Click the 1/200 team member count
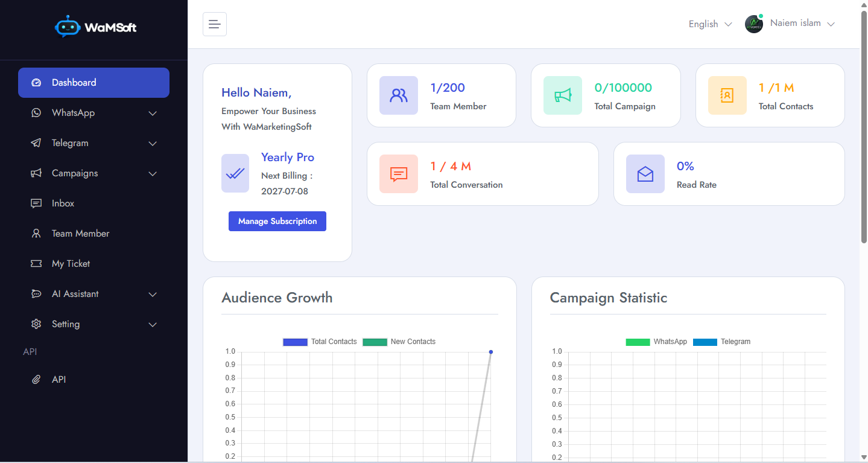 tap(448, 88)
